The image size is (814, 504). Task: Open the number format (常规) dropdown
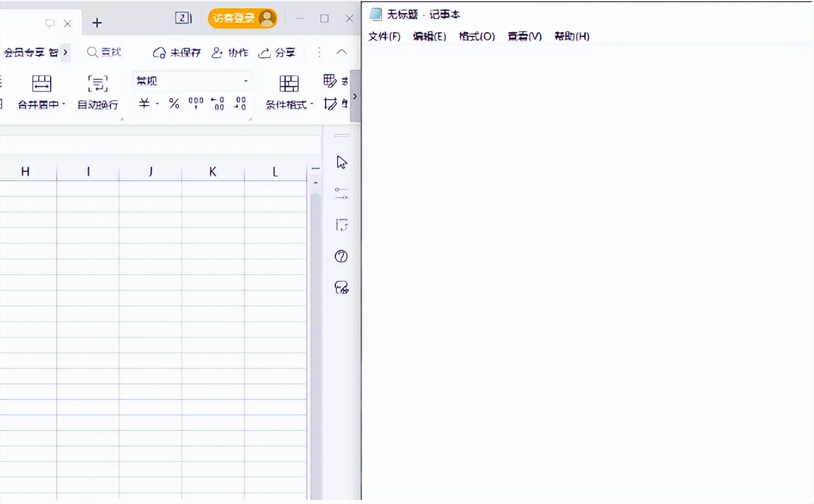pos(191,81)
